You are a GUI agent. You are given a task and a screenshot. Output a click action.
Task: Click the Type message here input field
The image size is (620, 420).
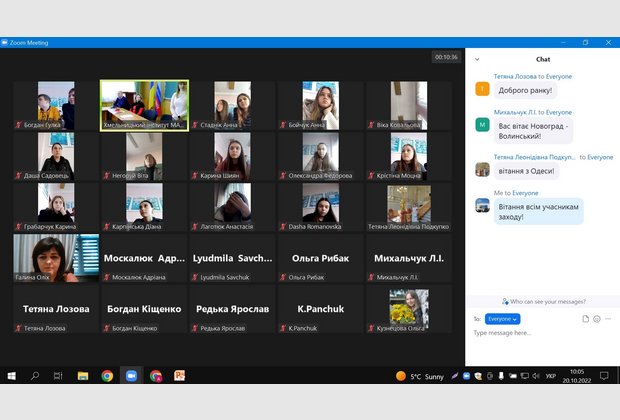click(x=540, y=333)
